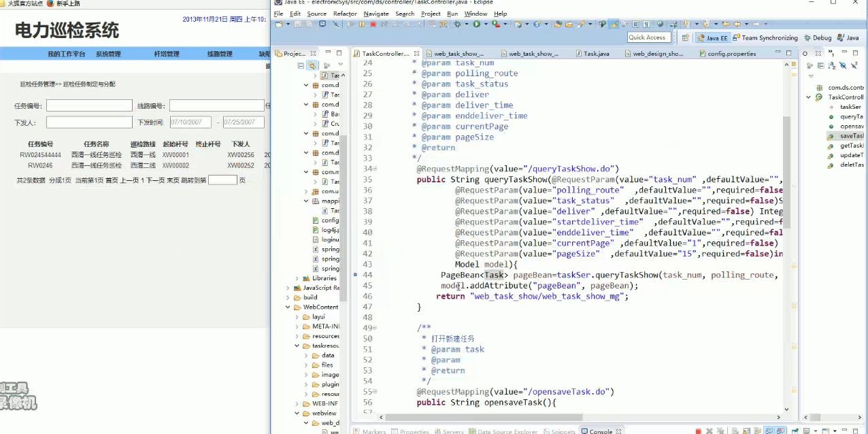Open the Project menu in Eclipse

pos(431,14)
